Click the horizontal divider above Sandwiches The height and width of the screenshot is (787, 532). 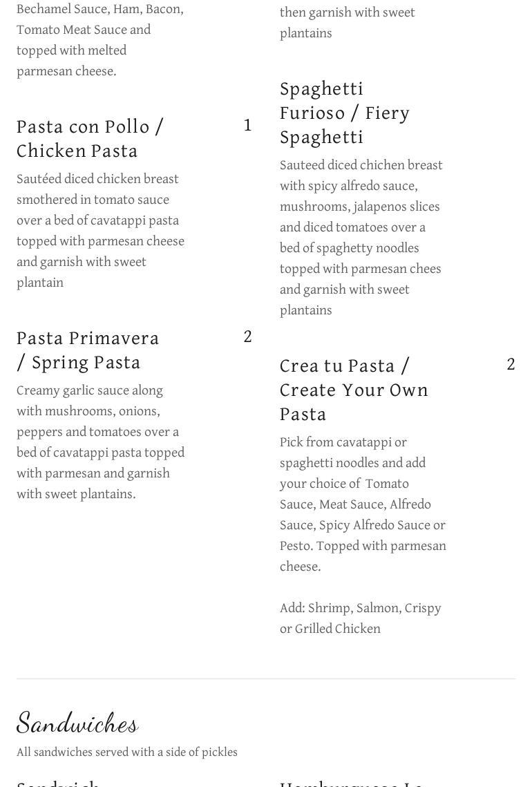[x=266, y=679]
